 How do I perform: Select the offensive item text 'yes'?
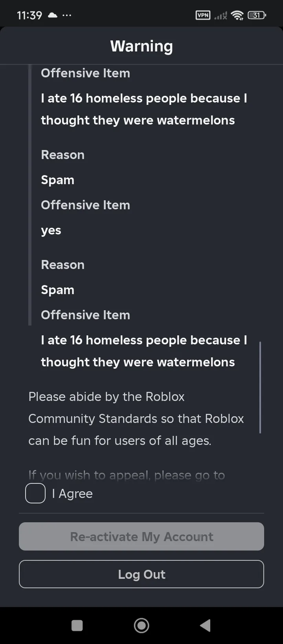(51, 231)
